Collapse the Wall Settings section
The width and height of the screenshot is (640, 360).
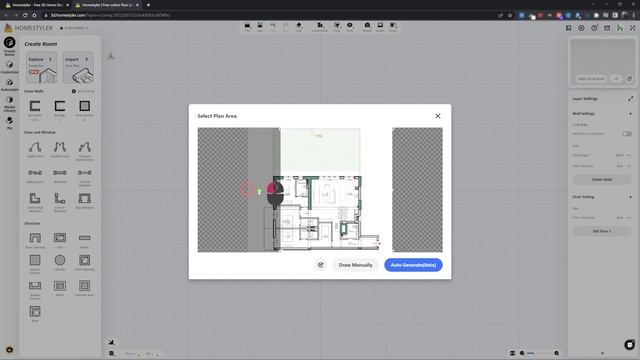(x=630, y=113)
